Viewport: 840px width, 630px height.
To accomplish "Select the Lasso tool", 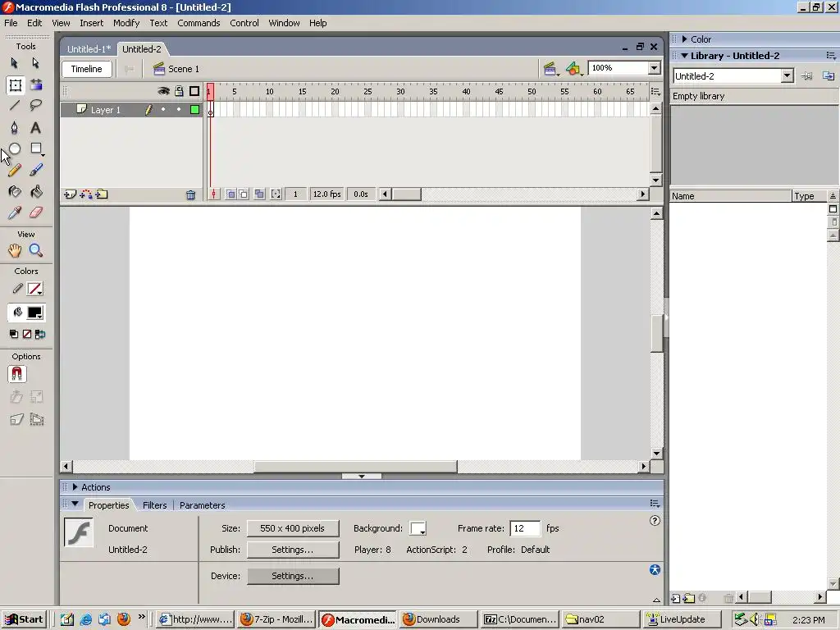I will point(36,106).
